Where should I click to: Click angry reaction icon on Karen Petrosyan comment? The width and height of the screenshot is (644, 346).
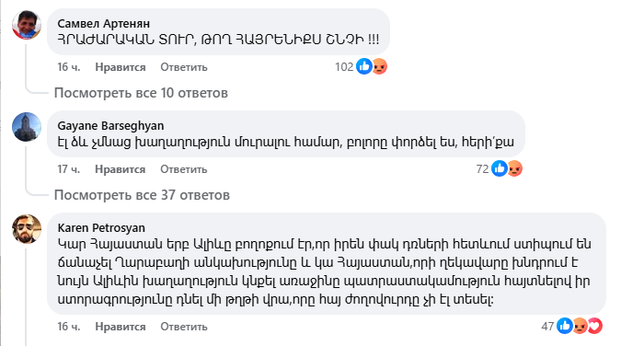[x=580, y=326]
